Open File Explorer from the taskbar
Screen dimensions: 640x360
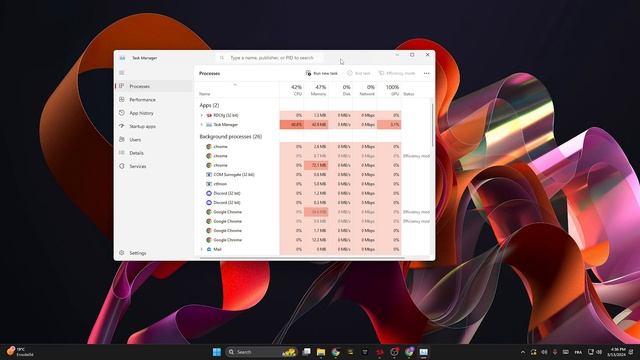[321, 352]
